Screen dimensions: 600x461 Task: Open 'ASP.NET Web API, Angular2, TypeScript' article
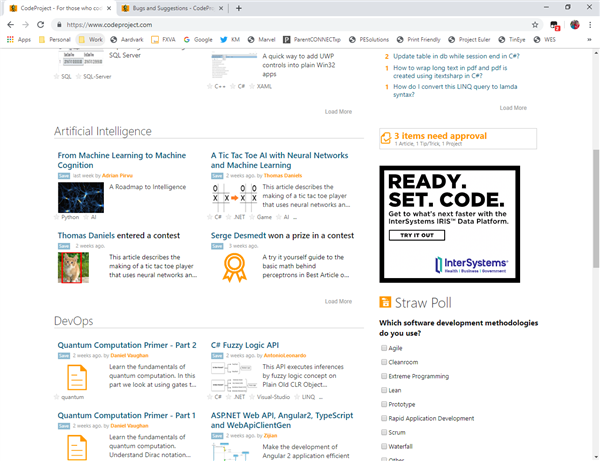282,420
